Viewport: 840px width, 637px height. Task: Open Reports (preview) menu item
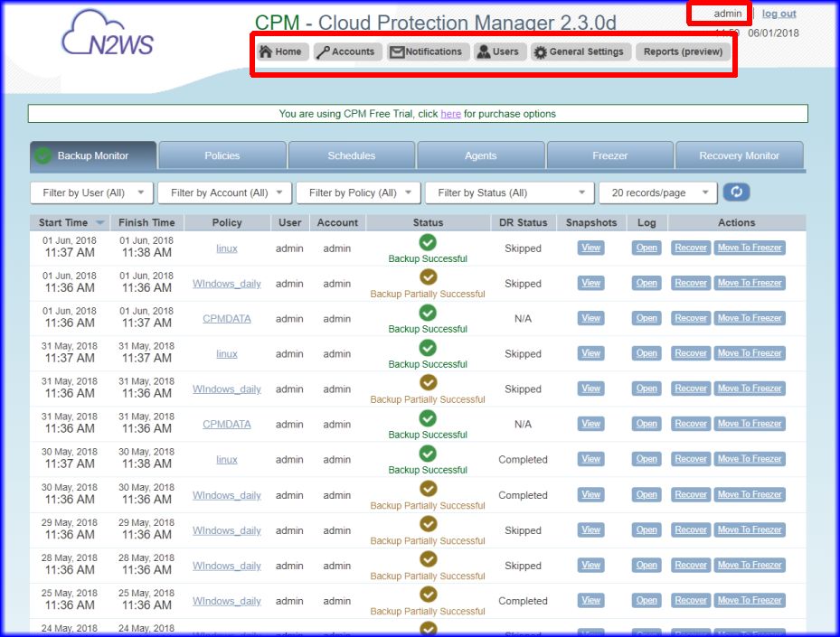pos(683,52)
